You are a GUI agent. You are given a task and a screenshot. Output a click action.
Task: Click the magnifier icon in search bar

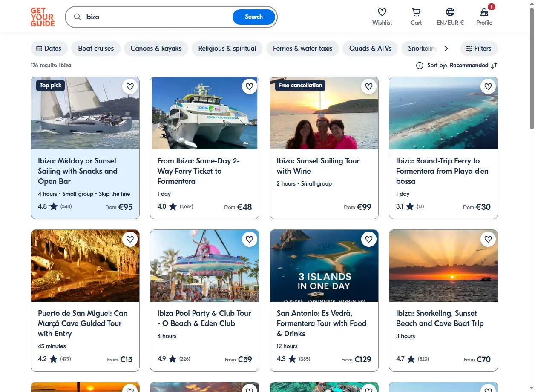pyautogui.click(x=78, y=17)
